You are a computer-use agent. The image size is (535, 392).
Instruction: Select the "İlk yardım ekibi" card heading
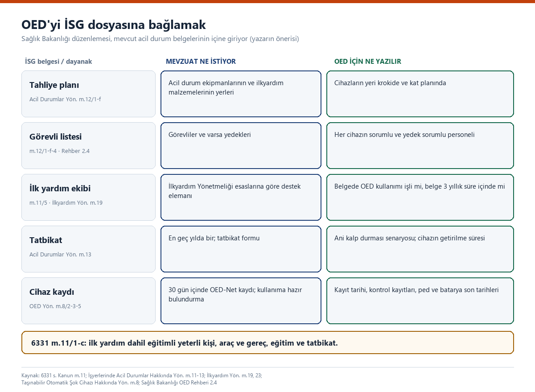60,189
